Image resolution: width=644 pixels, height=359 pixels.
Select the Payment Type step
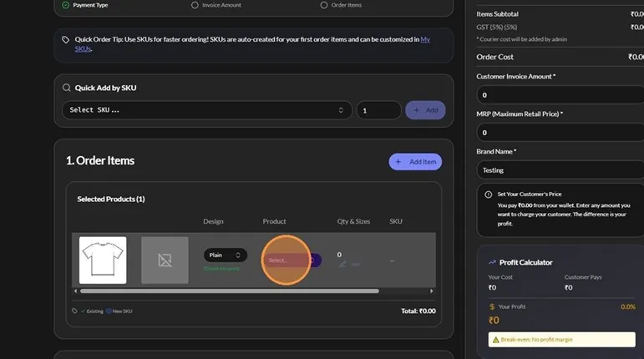pos(85,5)
